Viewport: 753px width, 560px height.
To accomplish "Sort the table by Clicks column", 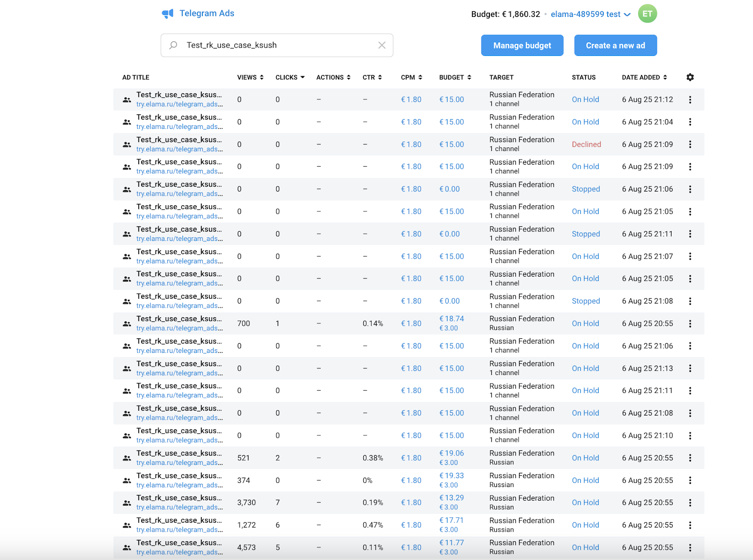I will coord(289,77).
